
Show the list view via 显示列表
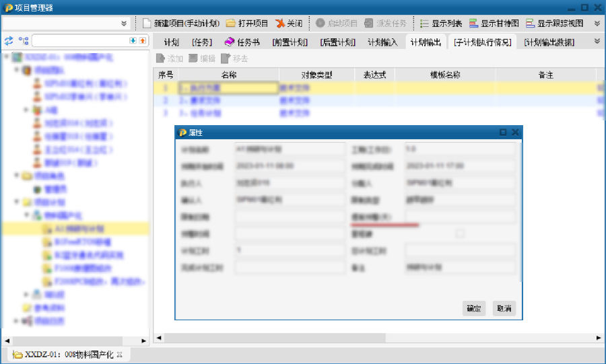(425, 23)
